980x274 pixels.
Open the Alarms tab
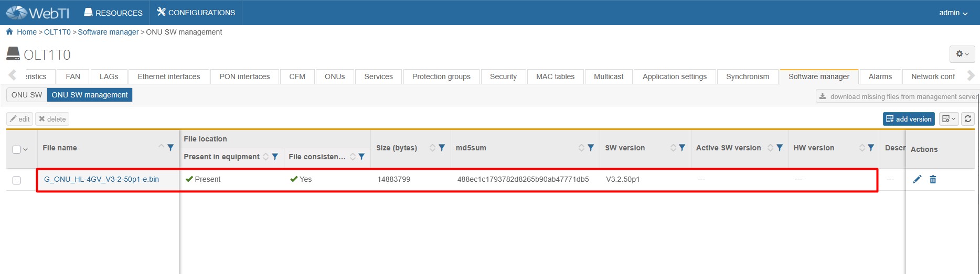coord(880,76)
